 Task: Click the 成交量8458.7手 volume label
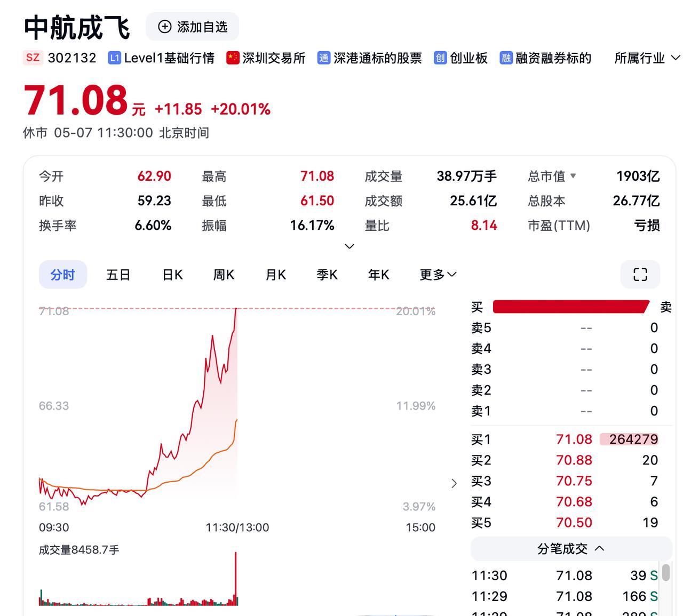pos(79,549)
